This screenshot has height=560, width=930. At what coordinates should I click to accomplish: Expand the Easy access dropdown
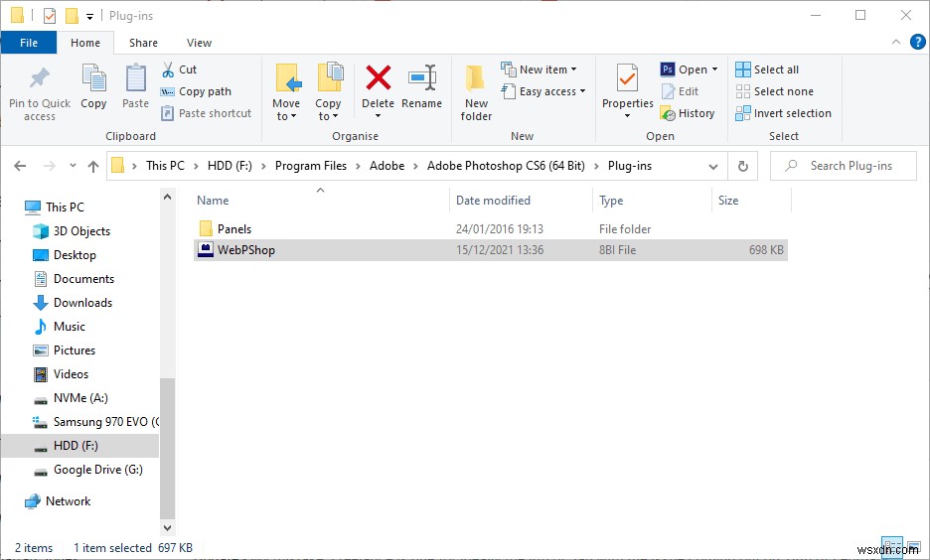point(582,91)
